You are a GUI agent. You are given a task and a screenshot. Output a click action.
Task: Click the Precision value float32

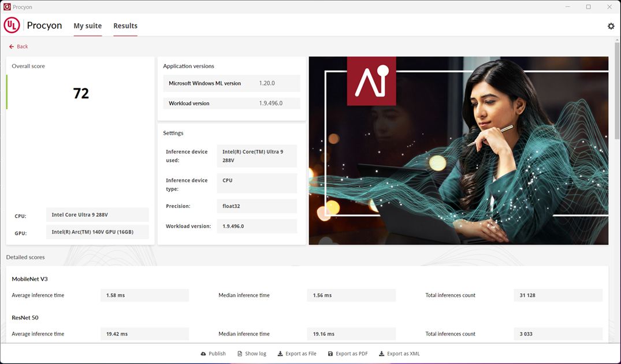coord(257,206)
